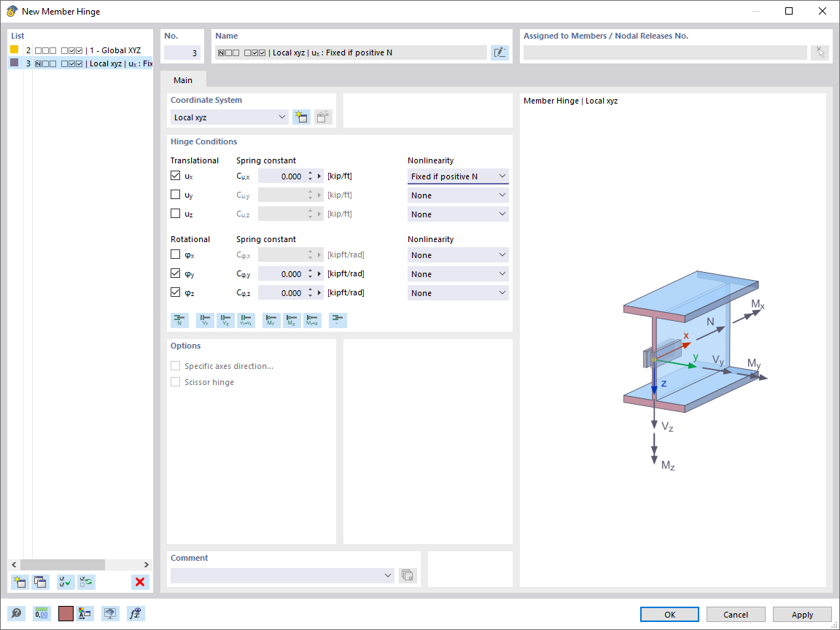Open the fx formula parameters icon

pos(135,613)
